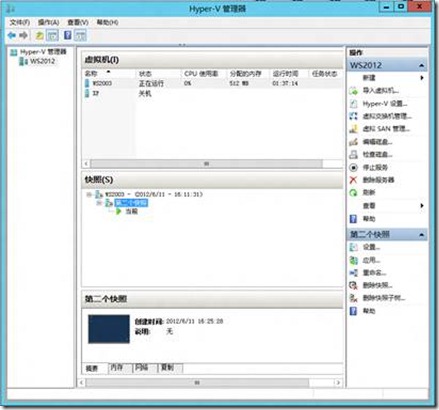
Task: Click 停止服务 action link
Action: pos(375,167)
